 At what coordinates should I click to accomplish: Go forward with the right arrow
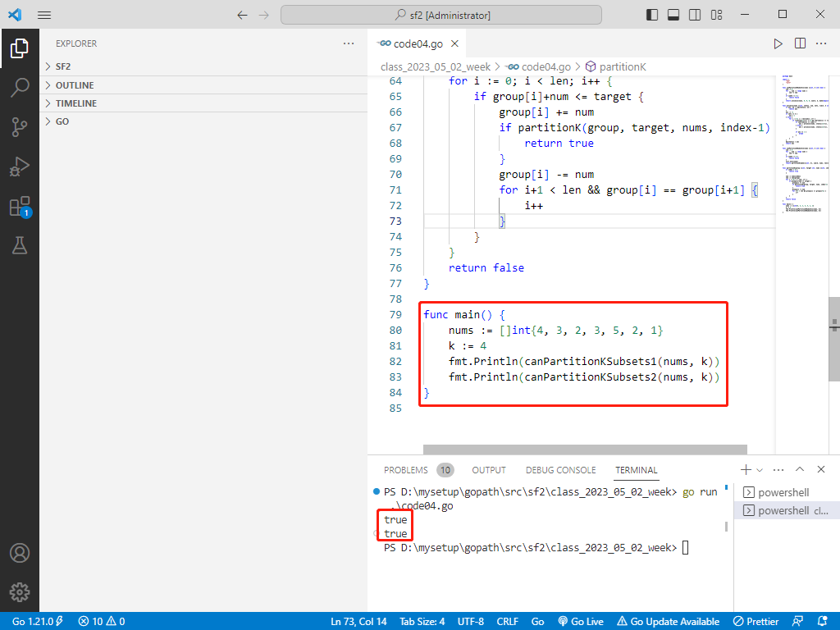click(x=263, y=15)
